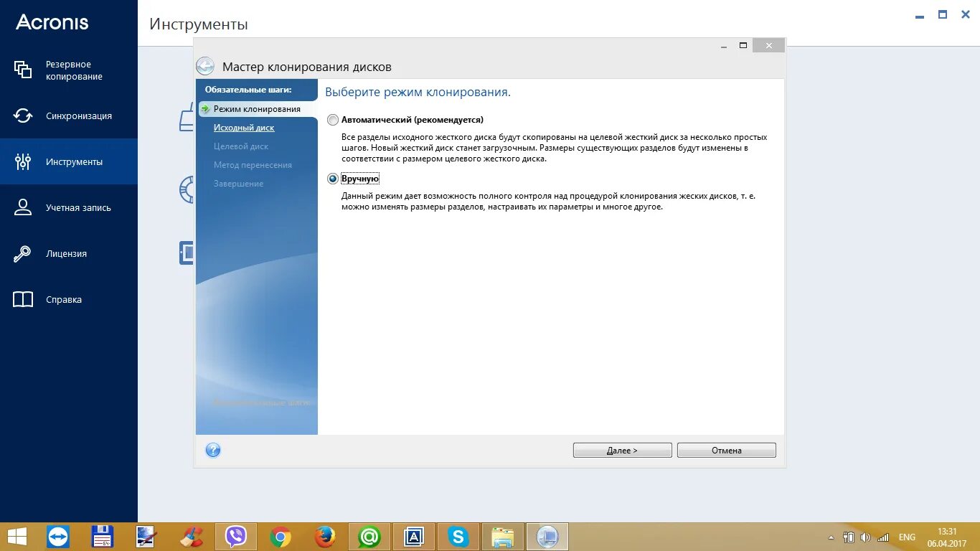Open TeamViewer from the taskbar
980x551 pixels.
click(x=57, y=537)
